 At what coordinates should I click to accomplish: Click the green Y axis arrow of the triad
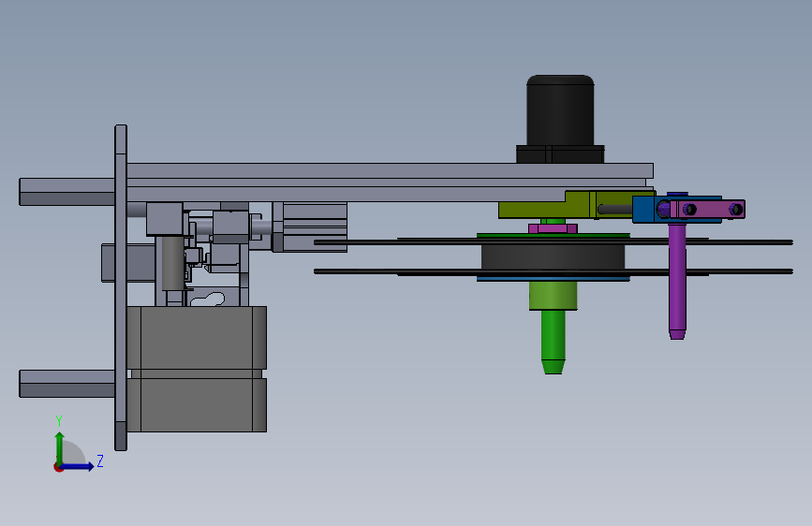click(x=60, y=447)
